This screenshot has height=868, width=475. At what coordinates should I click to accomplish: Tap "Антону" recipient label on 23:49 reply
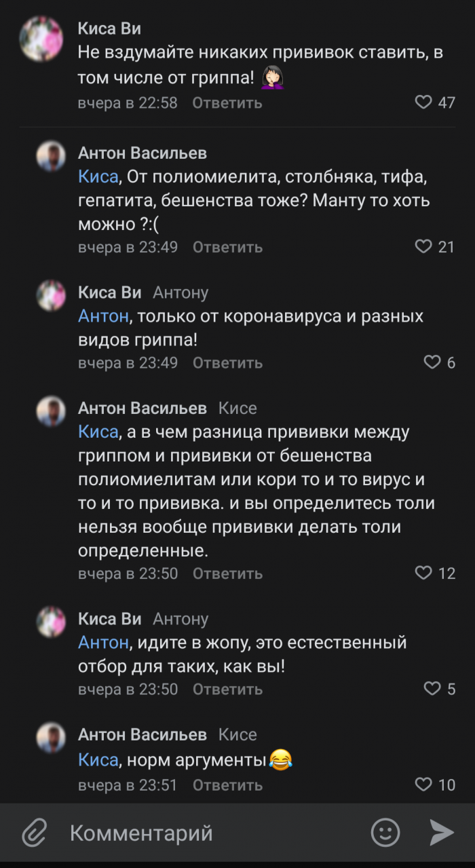click(x=180, y=293)
